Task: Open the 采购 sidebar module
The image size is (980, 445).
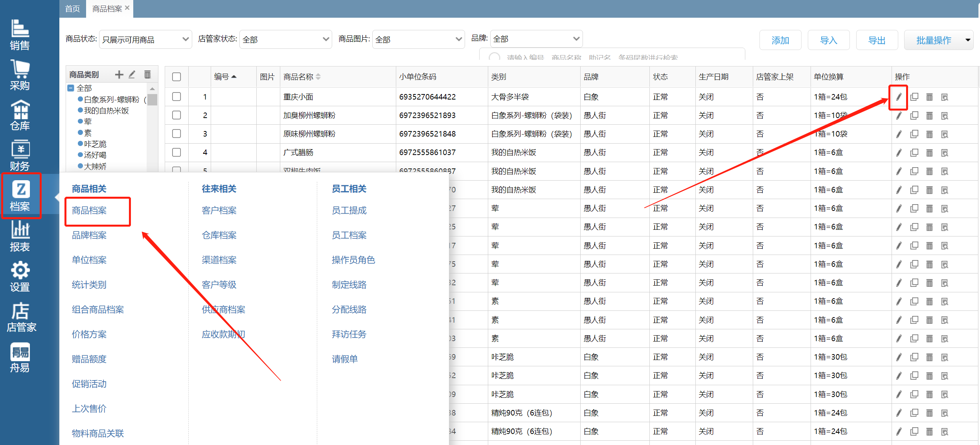Action: (20, 76)
